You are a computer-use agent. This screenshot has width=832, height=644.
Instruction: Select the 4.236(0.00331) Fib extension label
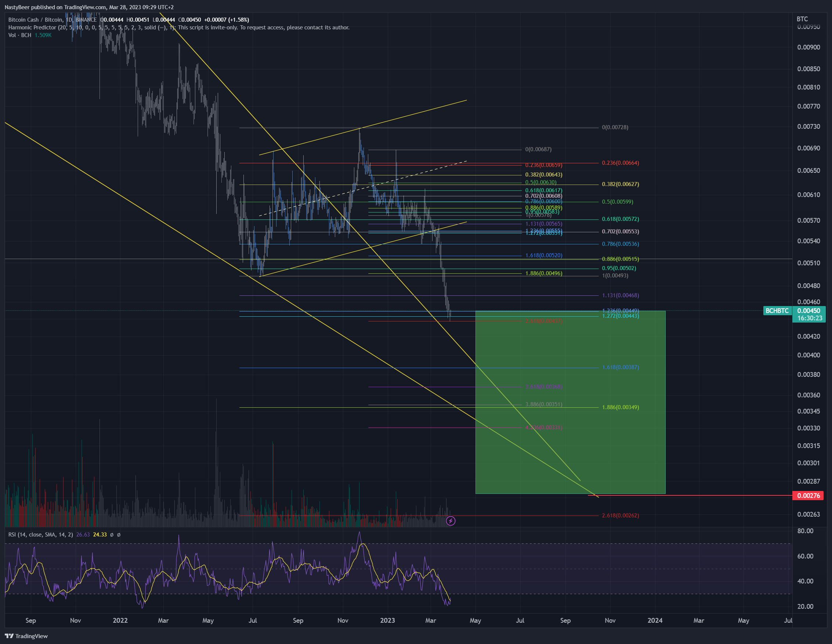pos(544,428)
